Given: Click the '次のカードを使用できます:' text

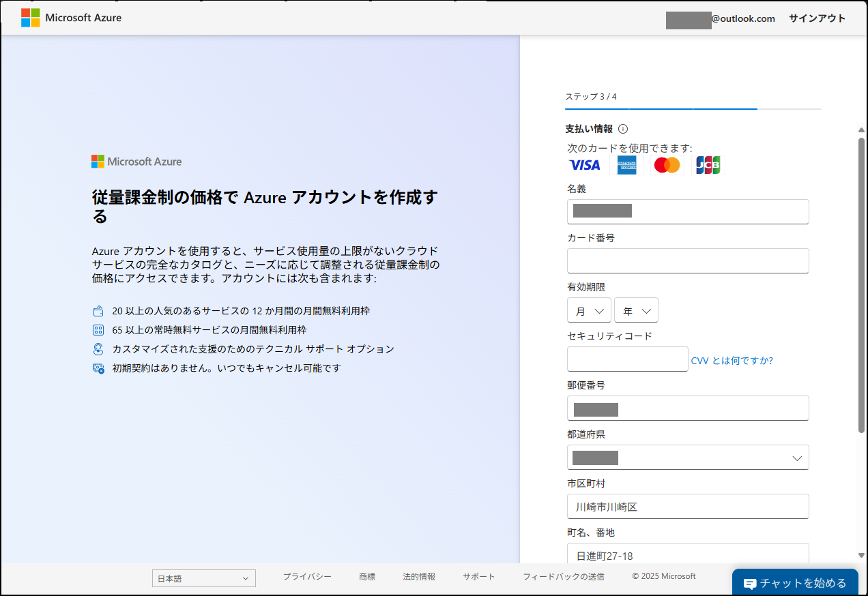Looking at the screenshot, I should (630, 148).
